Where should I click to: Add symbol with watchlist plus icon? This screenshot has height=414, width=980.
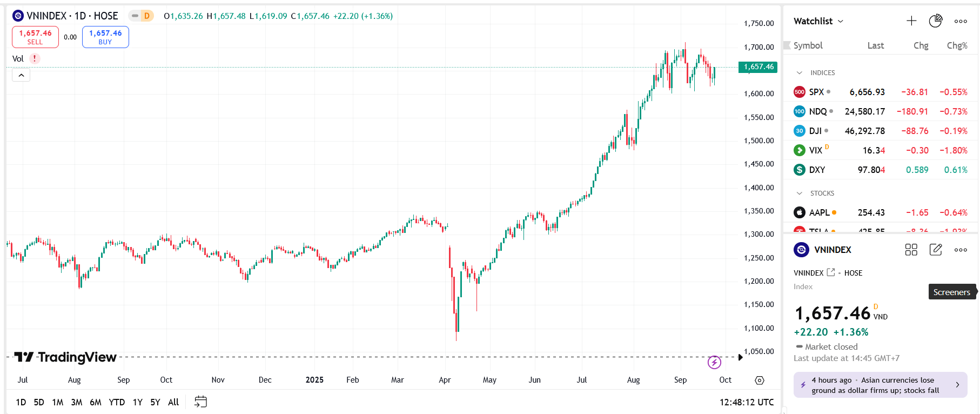click(911, 21)
